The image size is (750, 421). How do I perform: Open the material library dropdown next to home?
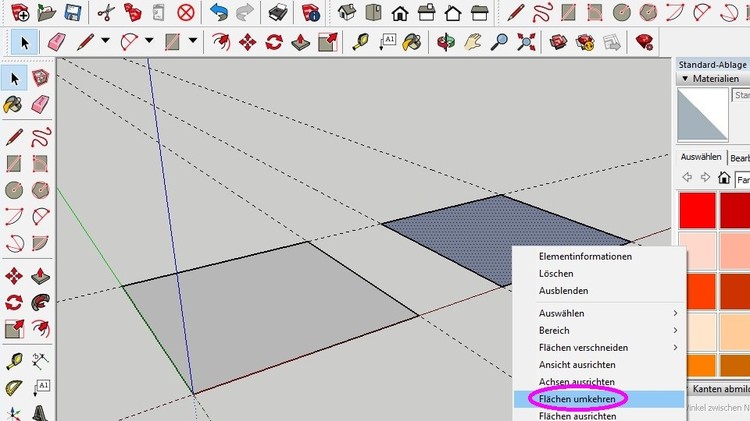point(742,180)
